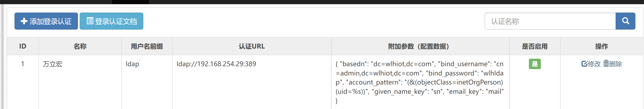Select the 万立宏 name cell
The image size is (644, 109).
pyautogui.click(x=53, y=64)
